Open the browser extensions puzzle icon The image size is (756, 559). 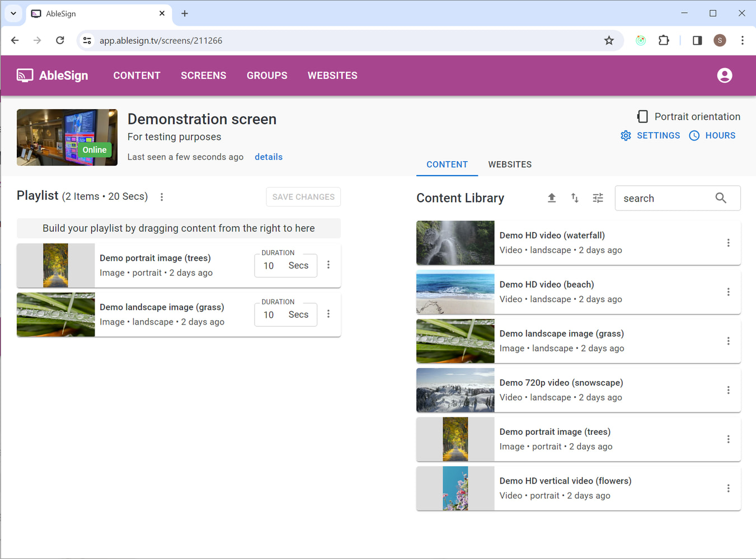click(x=664, y=40)
